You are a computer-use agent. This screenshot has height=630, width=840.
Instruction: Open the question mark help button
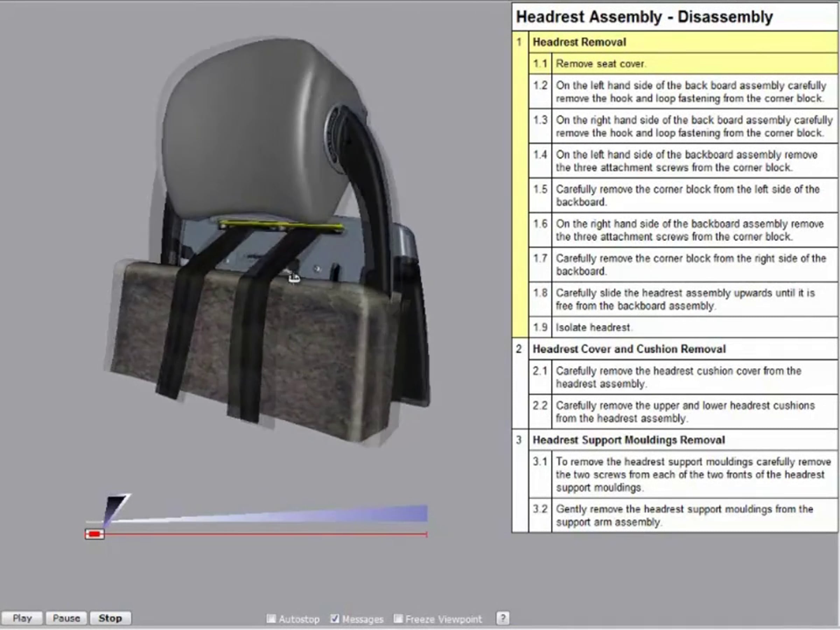point(502,618)
